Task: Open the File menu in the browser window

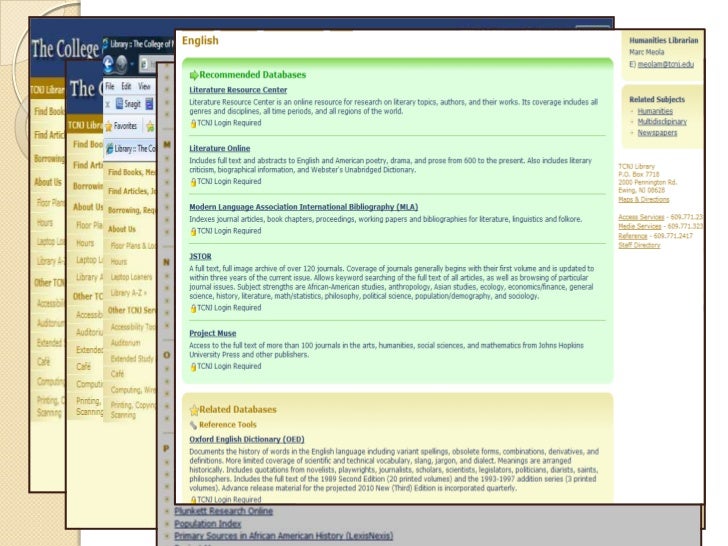Action: (110, 86)
